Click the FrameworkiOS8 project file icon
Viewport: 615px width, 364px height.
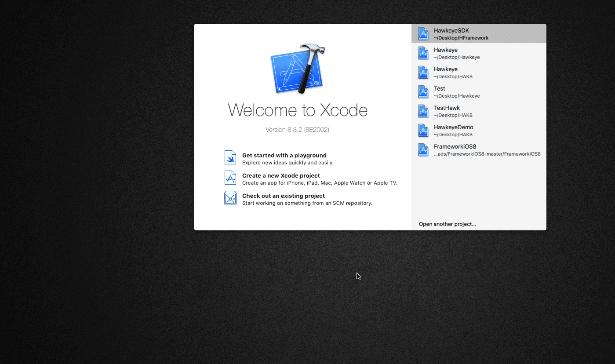(423, 150)
